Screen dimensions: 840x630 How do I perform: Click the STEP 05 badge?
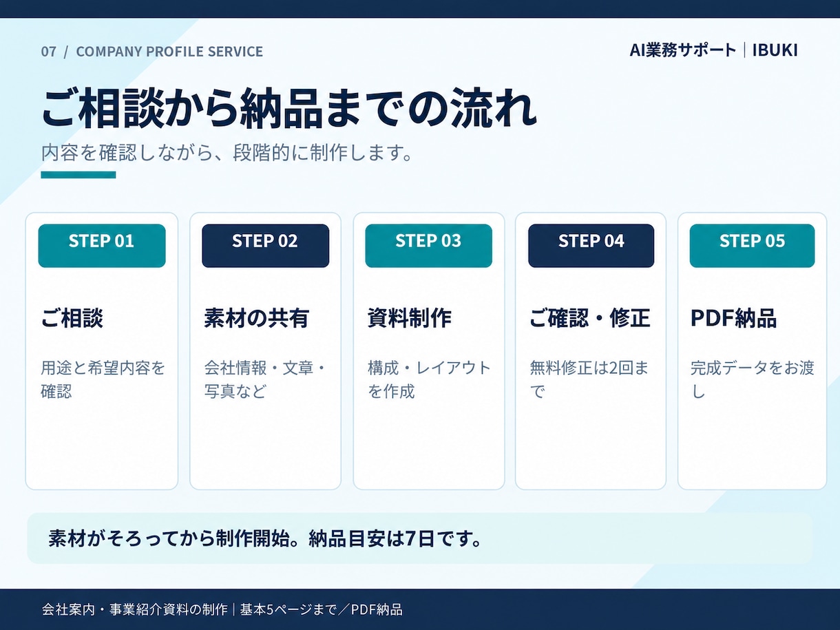pyautogui.click(x=752, y=245)
